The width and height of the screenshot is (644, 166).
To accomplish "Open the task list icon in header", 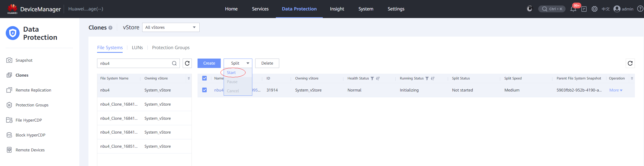I will (x=584, y=9).
